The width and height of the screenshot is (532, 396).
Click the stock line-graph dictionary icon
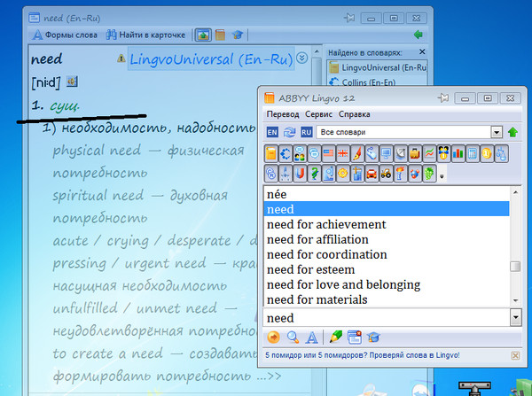coord(429,154)
